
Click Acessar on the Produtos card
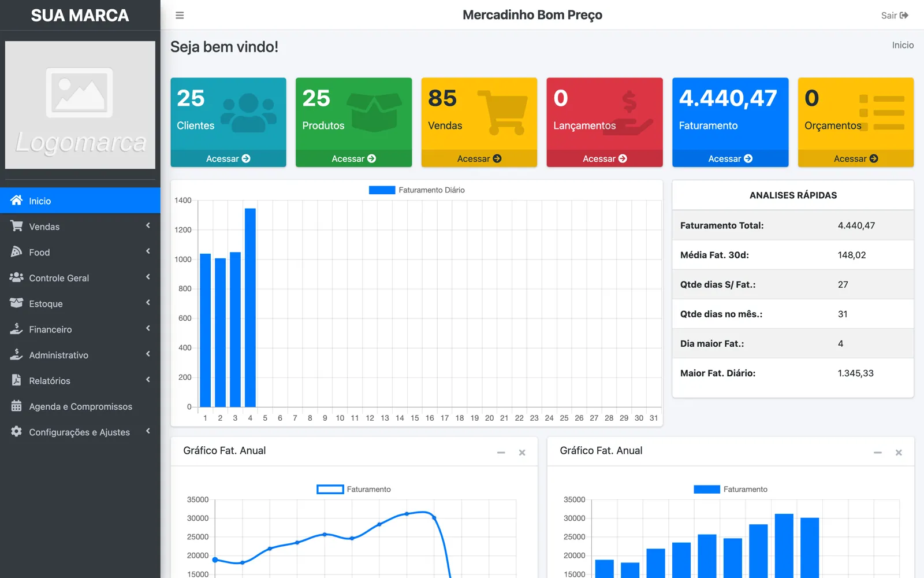(x=353, y=158)
